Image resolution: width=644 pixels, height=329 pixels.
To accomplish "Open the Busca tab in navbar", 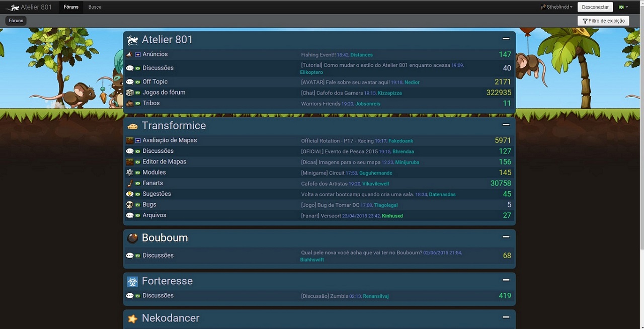I will [x=95, y=7].
